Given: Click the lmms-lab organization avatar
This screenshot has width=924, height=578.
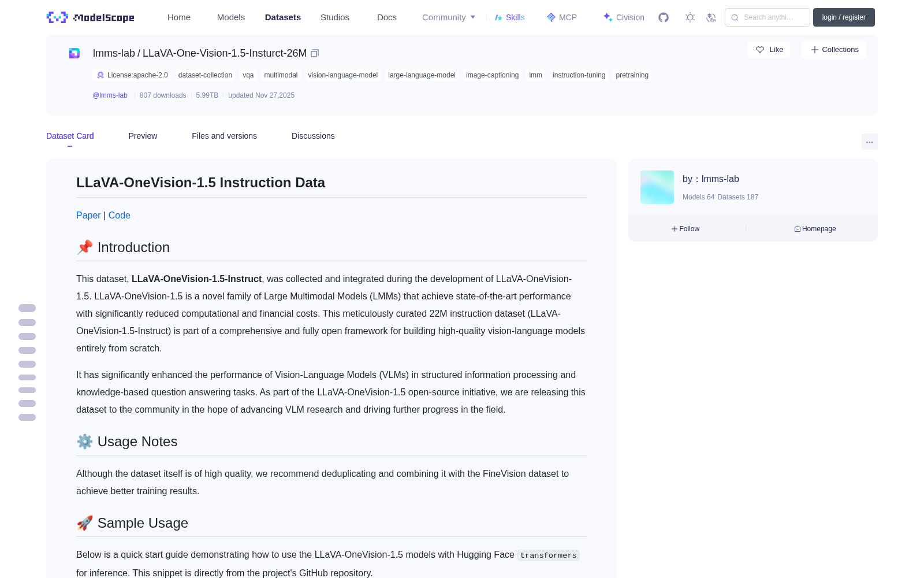Looking at the screenshot, I should [x=657, y=187].
